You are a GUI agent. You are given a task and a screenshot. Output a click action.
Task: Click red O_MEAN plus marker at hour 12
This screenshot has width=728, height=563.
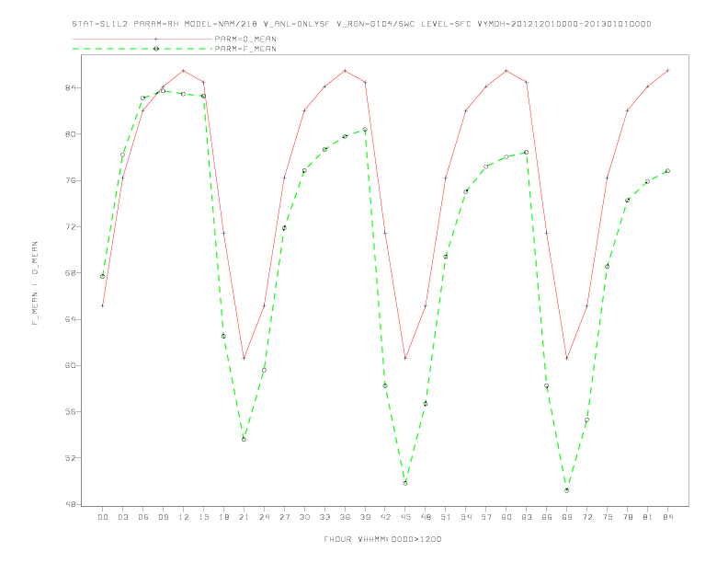[x=184, y=71]
